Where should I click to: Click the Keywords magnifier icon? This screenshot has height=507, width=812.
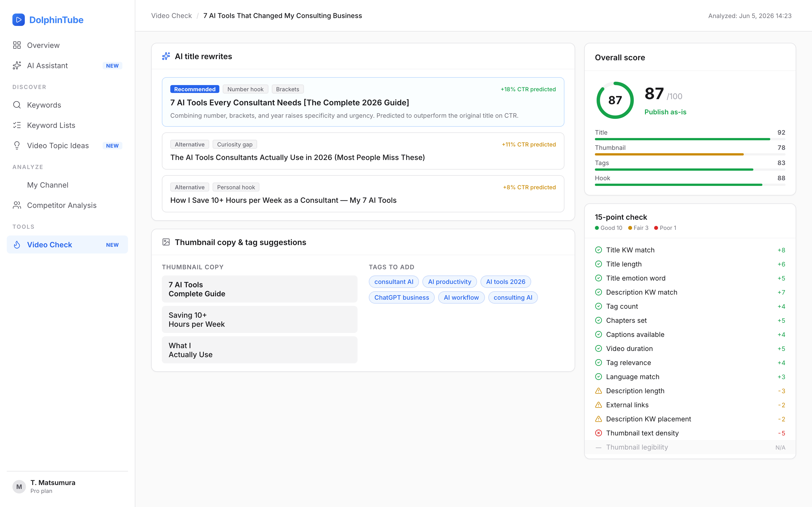[17, 105]
